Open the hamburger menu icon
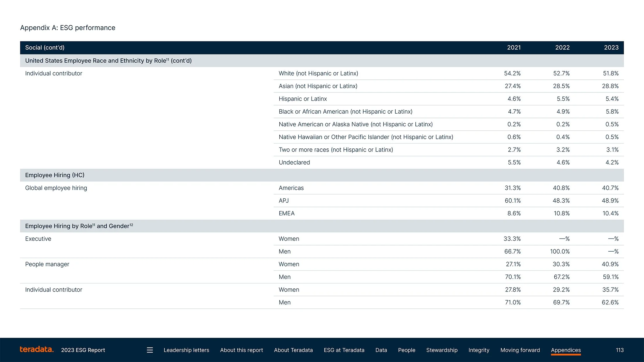 point(150,350)
